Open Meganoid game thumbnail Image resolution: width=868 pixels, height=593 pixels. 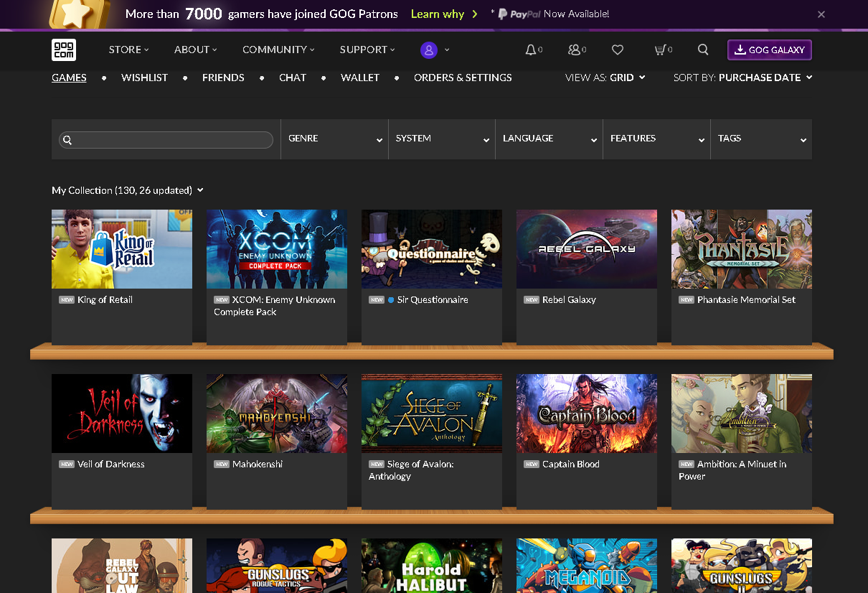587,566
